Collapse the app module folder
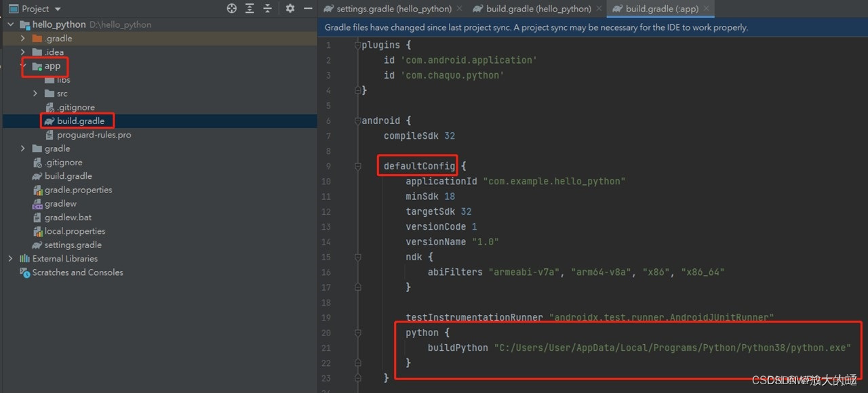This screenshot has width=868, height=393. 22,66
